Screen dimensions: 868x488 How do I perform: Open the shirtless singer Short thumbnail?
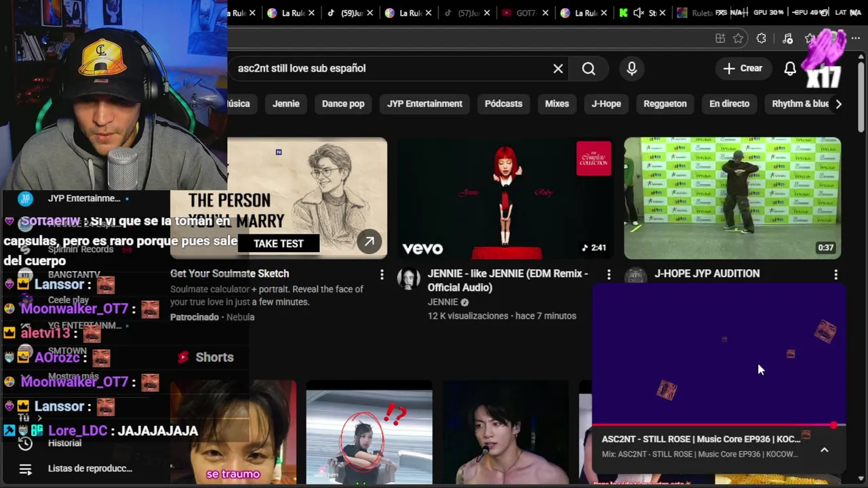coord(505,433)
